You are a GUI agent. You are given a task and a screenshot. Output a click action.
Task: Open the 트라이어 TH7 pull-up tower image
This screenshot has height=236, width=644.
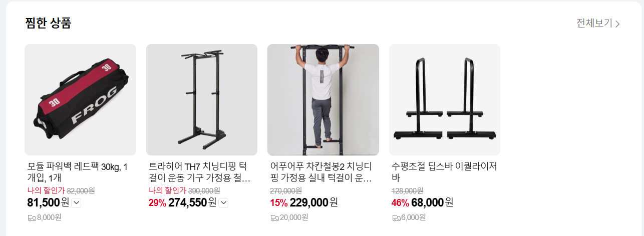(202, 99)
